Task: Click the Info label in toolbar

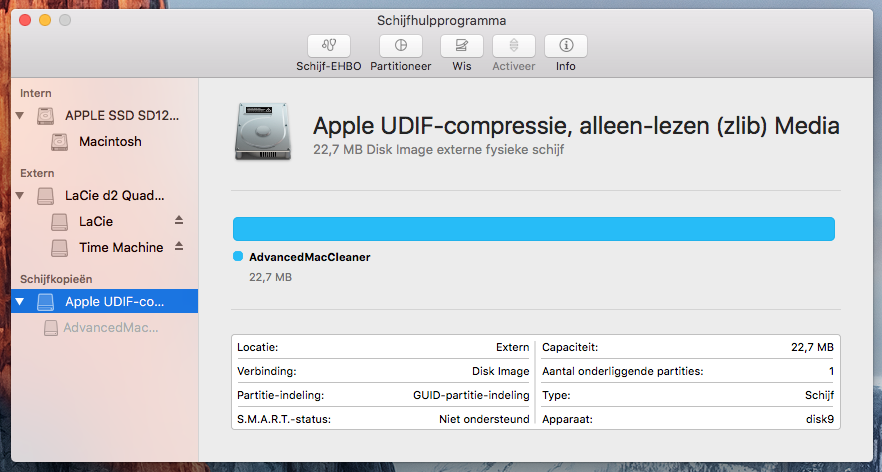Action: (566, 66)
